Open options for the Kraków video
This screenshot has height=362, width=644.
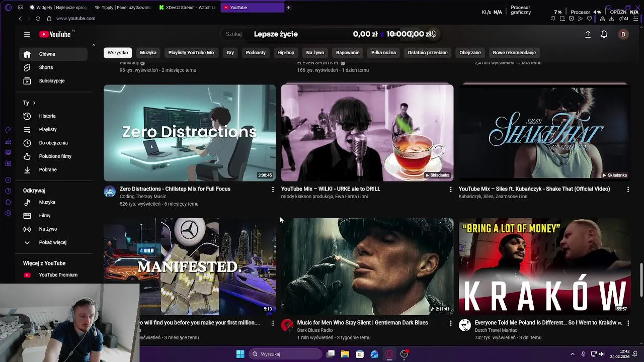(628, 323)
